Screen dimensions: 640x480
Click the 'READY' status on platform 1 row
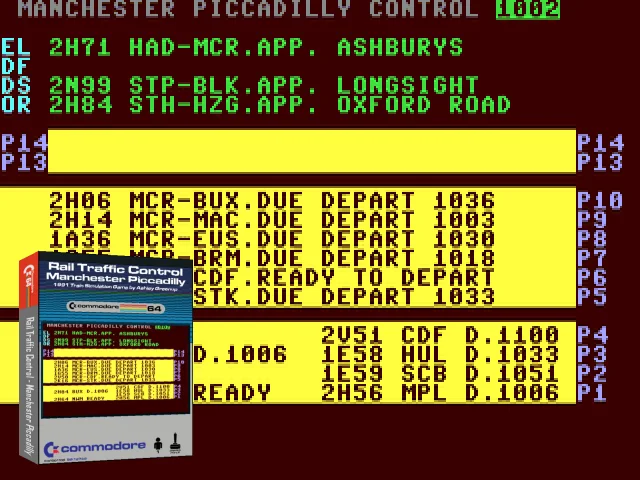pos(232,392)
